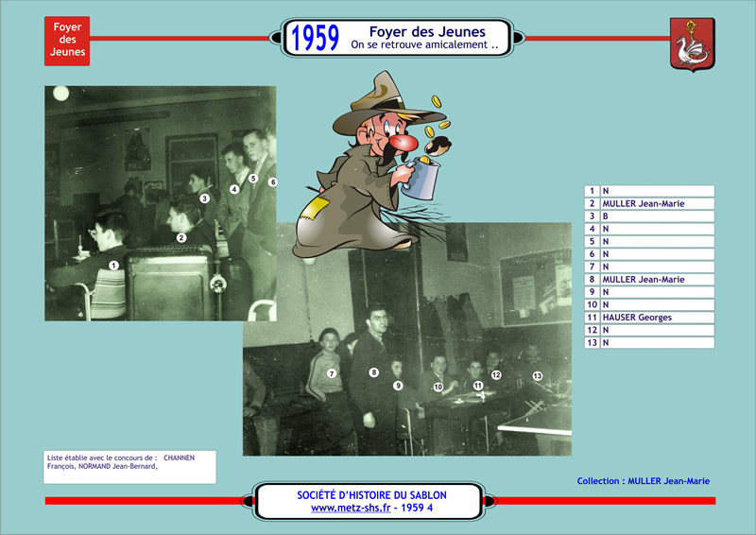Click the title 'Foyer des Jeunes' in banner
Screen dimensions: 756x535
tap(427, 32)
